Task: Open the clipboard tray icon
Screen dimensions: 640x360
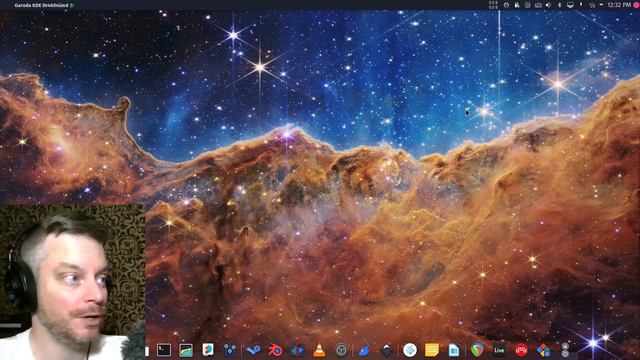Action: (x=527, y=5)
